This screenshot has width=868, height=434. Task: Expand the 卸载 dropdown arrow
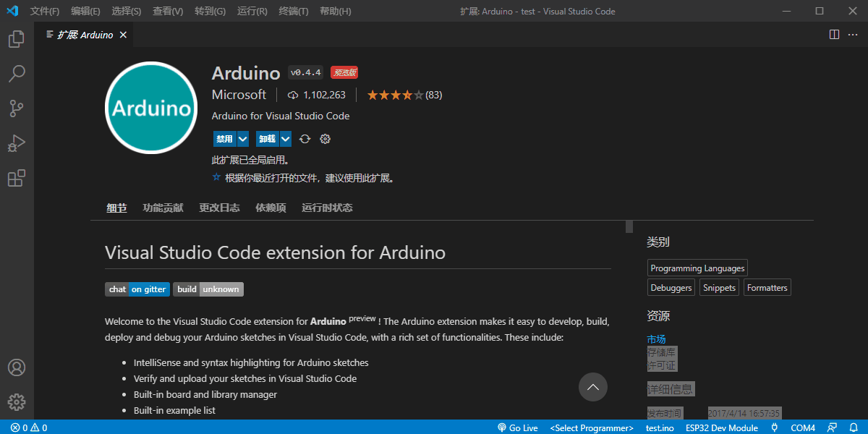coord(286,139)
